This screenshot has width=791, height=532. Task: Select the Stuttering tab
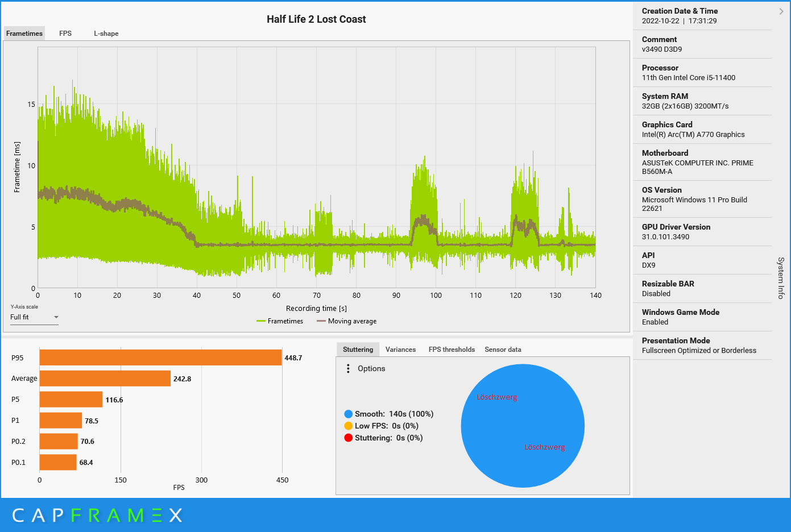click(x=358, y=350)
